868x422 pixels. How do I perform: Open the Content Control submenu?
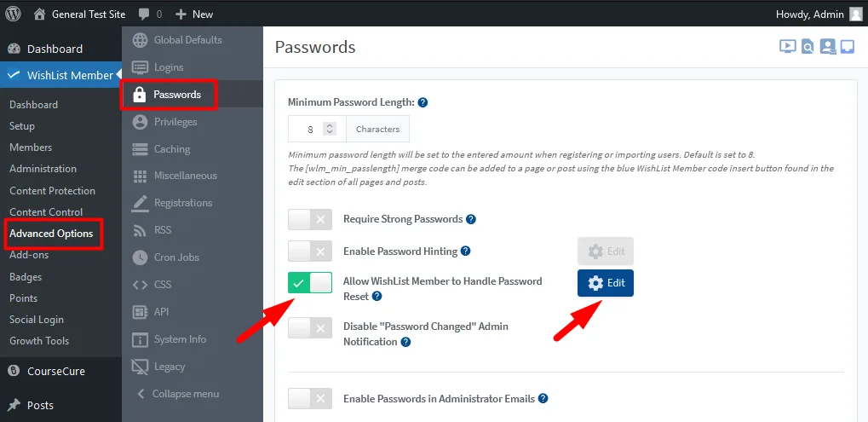46,212
